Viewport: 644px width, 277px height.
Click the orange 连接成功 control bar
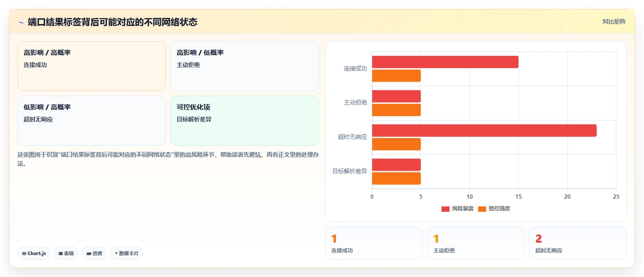[x=396, y=76]
